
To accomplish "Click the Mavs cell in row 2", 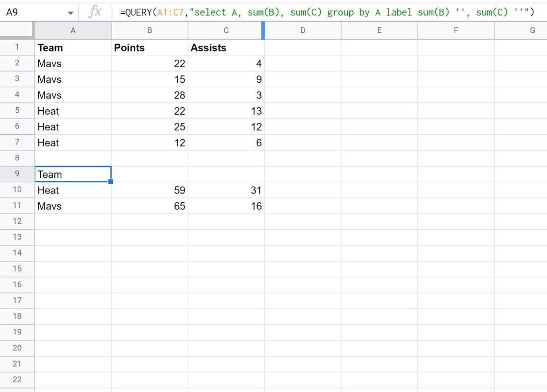I will (x=73, y=63).
